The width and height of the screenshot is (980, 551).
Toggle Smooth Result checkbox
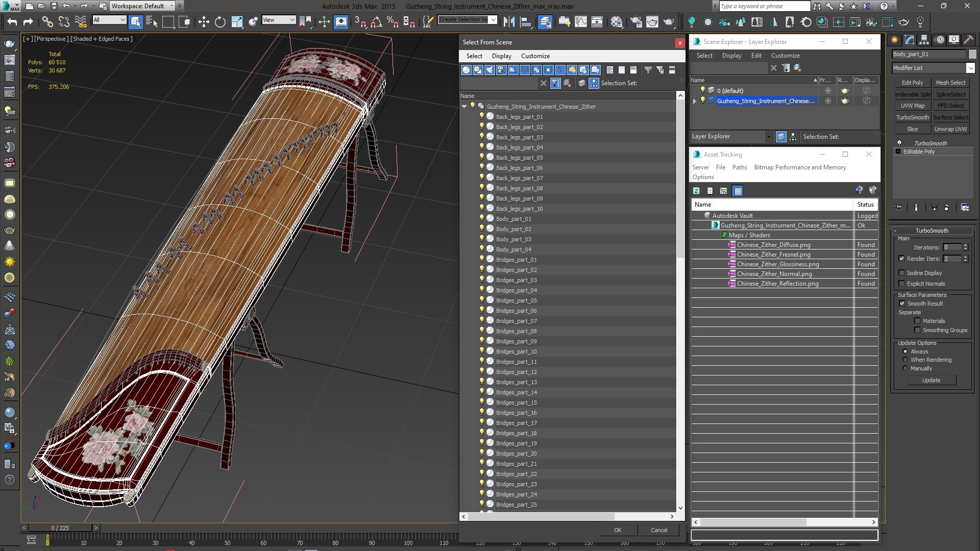(x=902, y=304)
